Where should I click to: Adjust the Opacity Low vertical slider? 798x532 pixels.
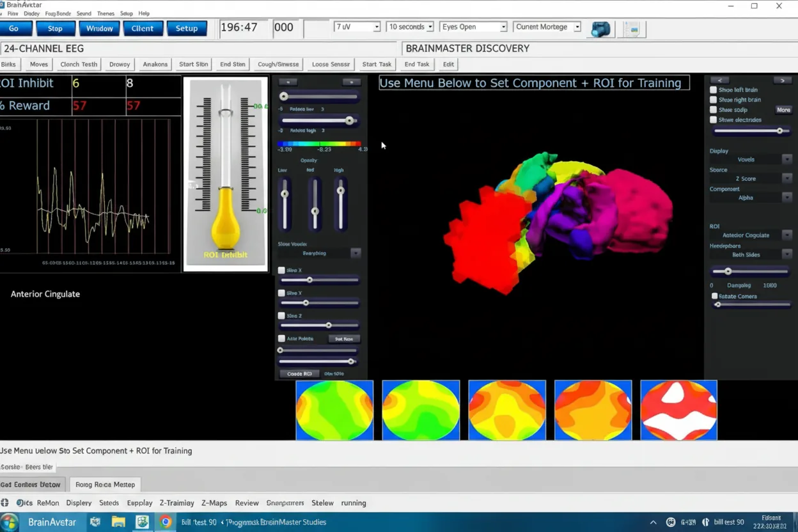(285, 205)
